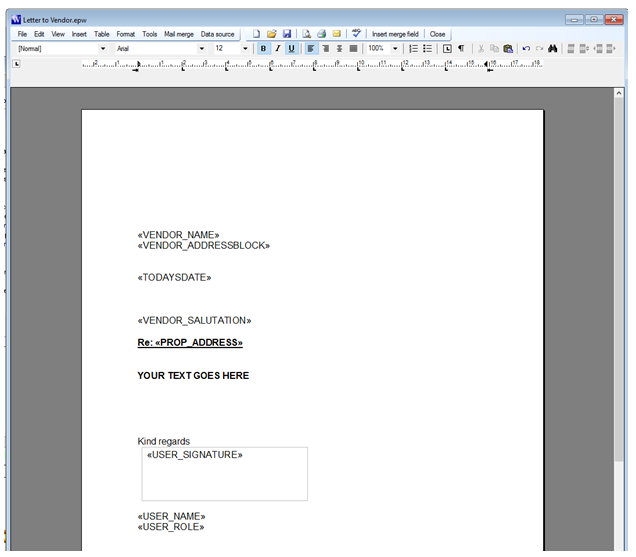This screenshot has width=636, height=557.
Task: Click the vertical scrollbar thumb
Action: [x=619, y=280]
